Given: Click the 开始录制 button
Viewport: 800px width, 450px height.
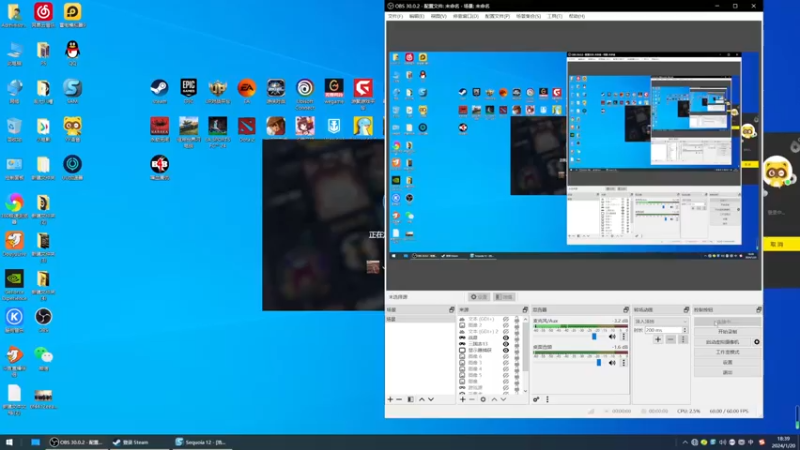Looking at the screenshot, I should [x=727, y=332].
